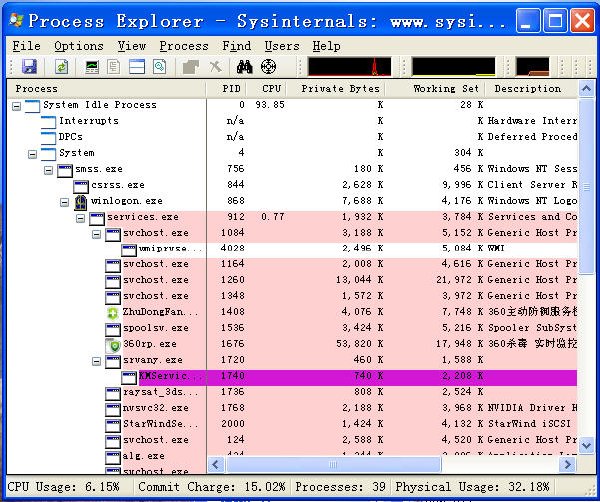Click the Commit Charge status bar entry

click(x=212, y=487)
